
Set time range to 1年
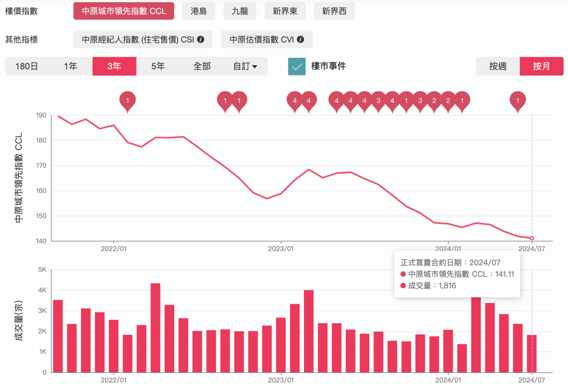point(70,66)
